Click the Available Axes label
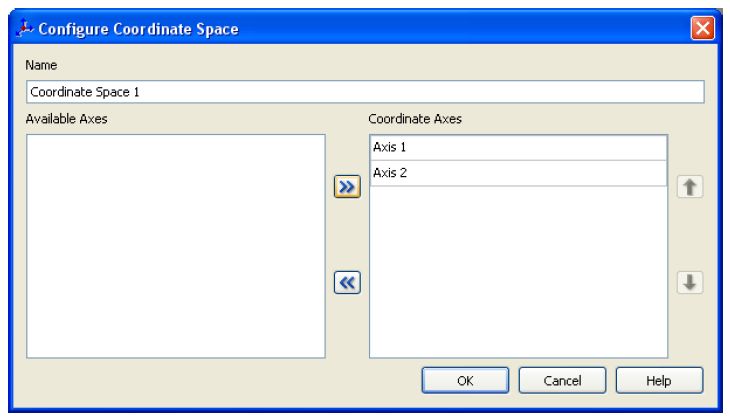Viewport: 730px width, 419px height. pos(65,119)
